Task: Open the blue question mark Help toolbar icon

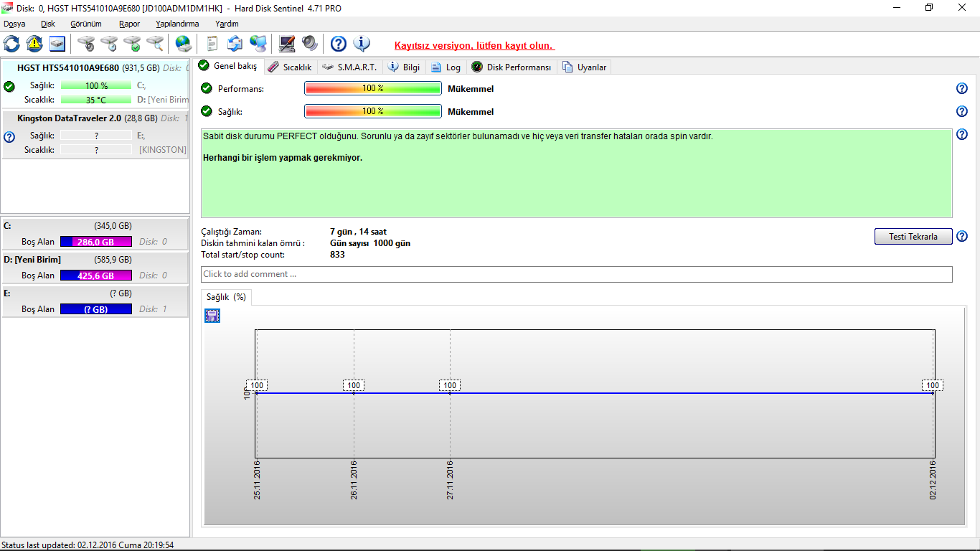Action: point(339,44)
